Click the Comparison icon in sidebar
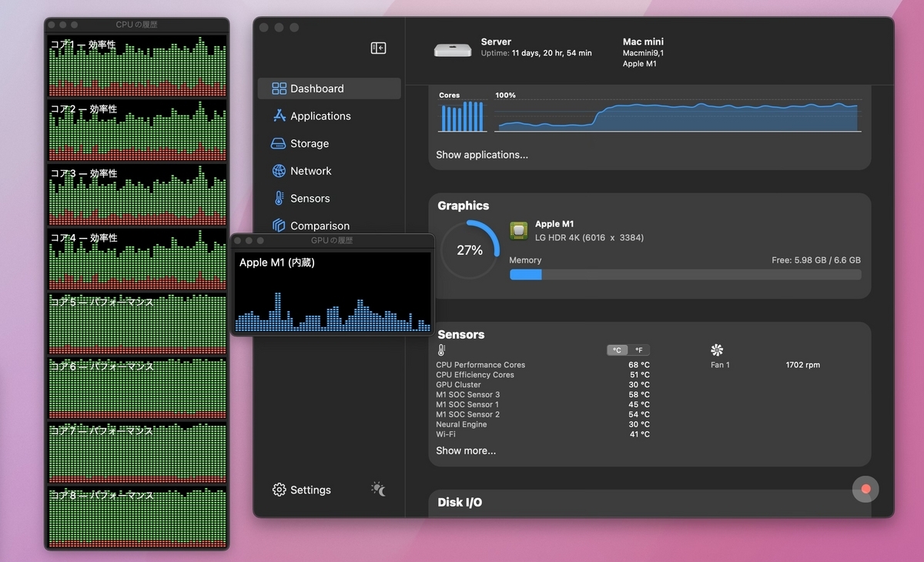The width and height of the screenshot is (924, 562). [279, 226]
